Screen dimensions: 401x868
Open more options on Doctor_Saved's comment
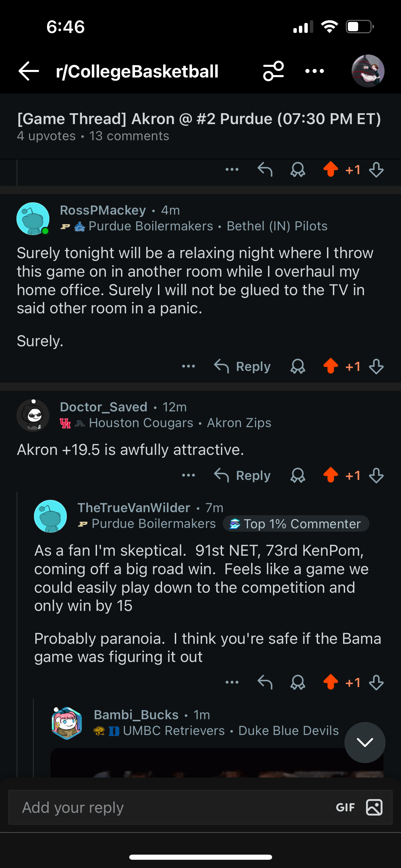tap(189, 475)
